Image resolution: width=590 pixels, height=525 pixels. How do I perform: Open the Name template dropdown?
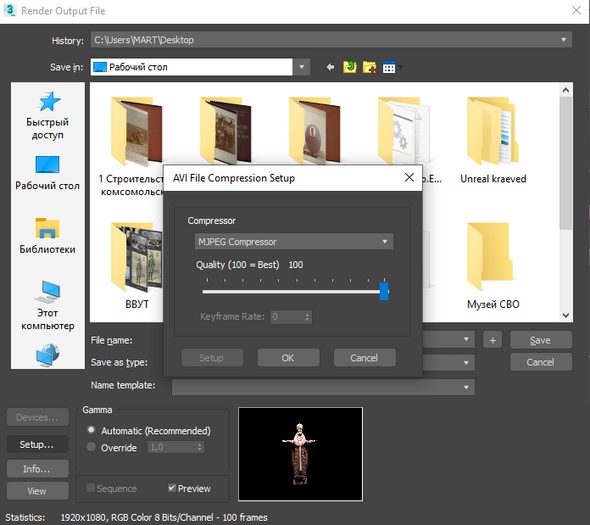click(323, 387)
